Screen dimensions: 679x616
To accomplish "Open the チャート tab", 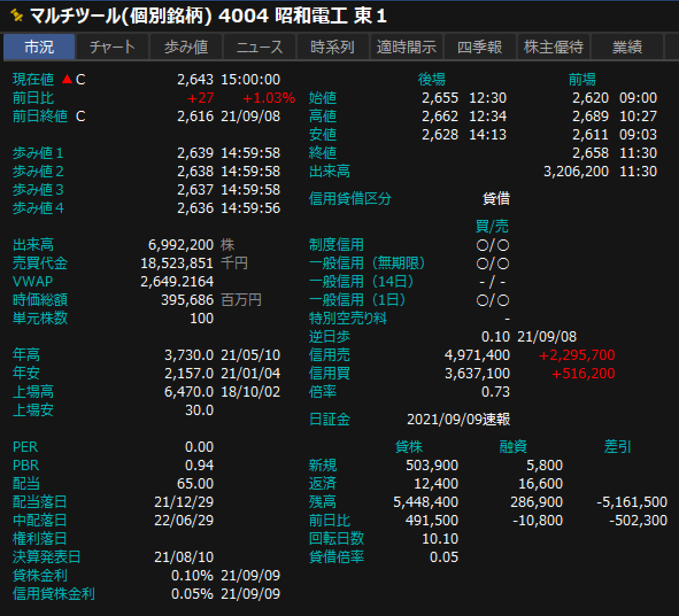I will 112,47.
